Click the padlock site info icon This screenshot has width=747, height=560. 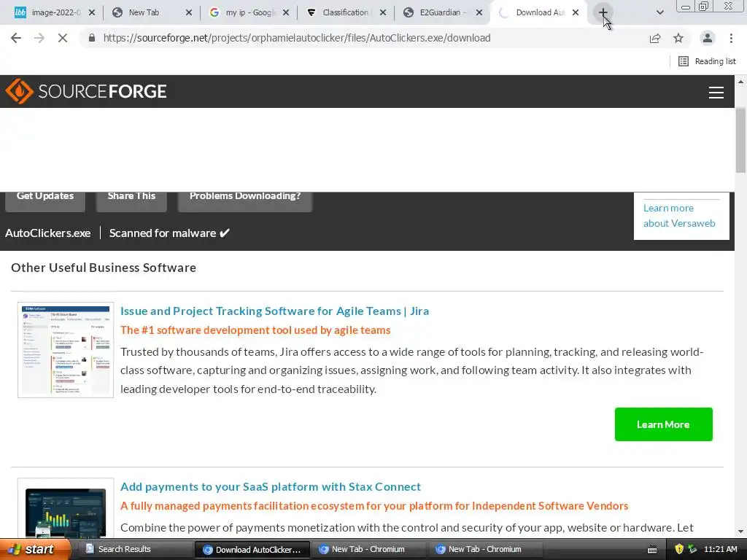(x=92, y=38)
